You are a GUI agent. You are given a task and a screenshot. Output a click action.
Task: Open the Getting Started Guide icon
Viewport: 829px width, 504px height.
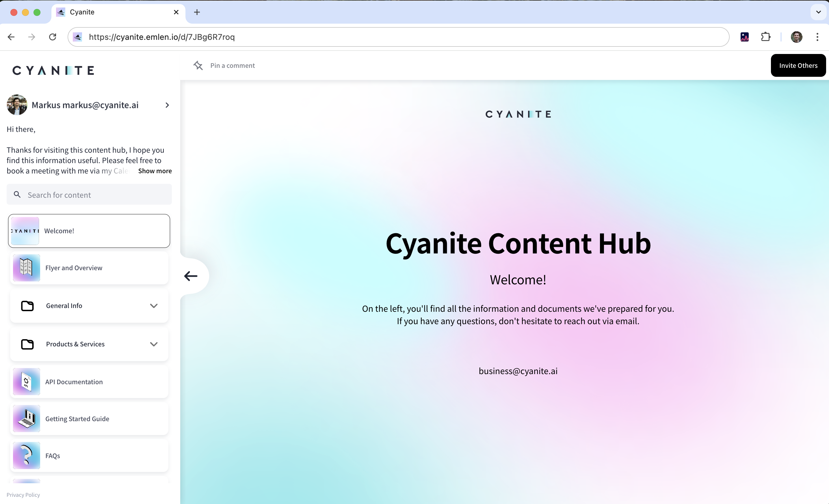[x=26, y=419]
